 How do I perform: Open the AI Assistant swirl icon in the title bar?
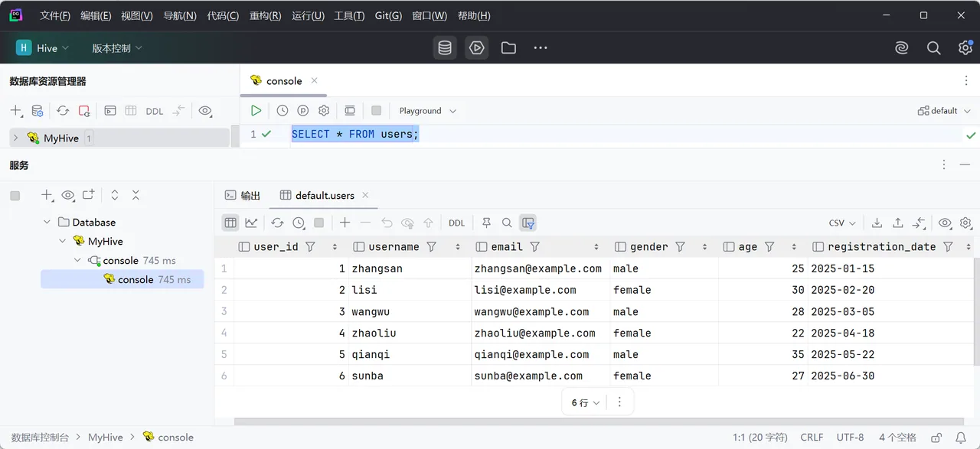[x=902, y=48]
